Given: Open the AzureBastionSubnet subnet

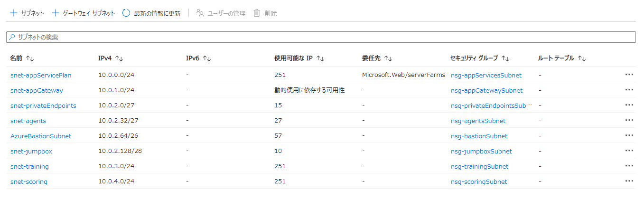Looking at the screenshot, I should tap(40, 136).
